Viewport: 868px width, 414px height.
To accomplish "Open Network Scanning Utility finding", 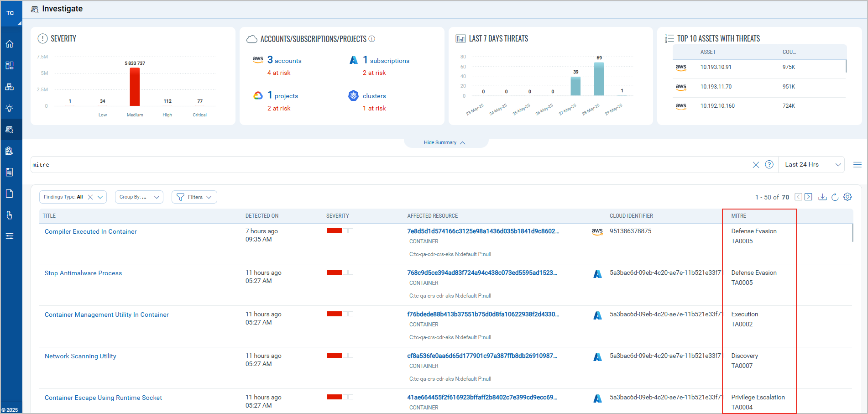I will click(80, 356).
